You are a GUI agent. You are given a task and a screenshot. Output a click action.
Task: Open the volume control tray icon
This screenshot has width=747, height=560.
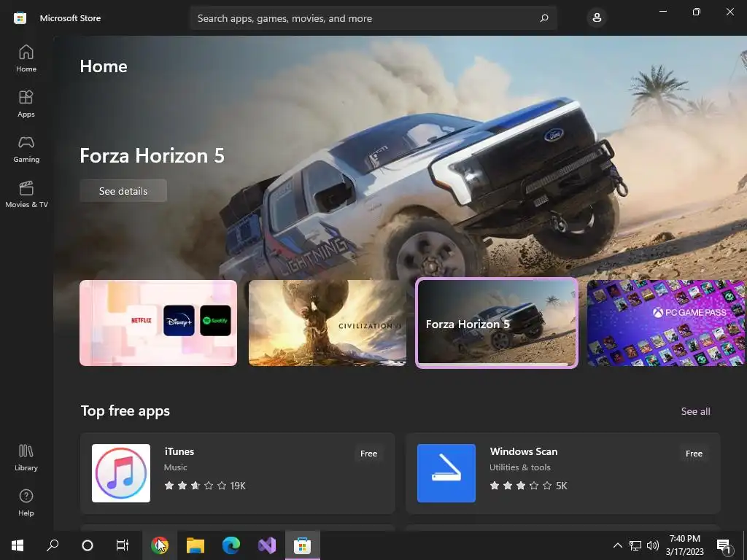653,545
